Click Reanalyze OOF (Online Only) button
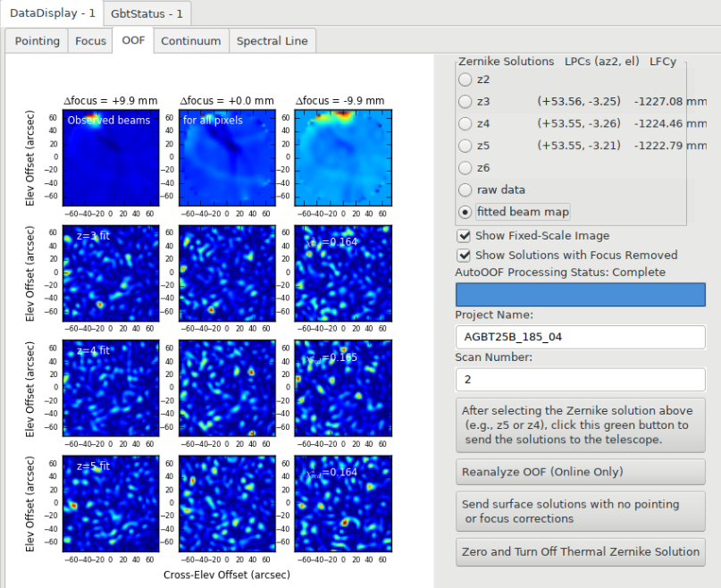Viewport: 721px width, 588px height. 581,472
